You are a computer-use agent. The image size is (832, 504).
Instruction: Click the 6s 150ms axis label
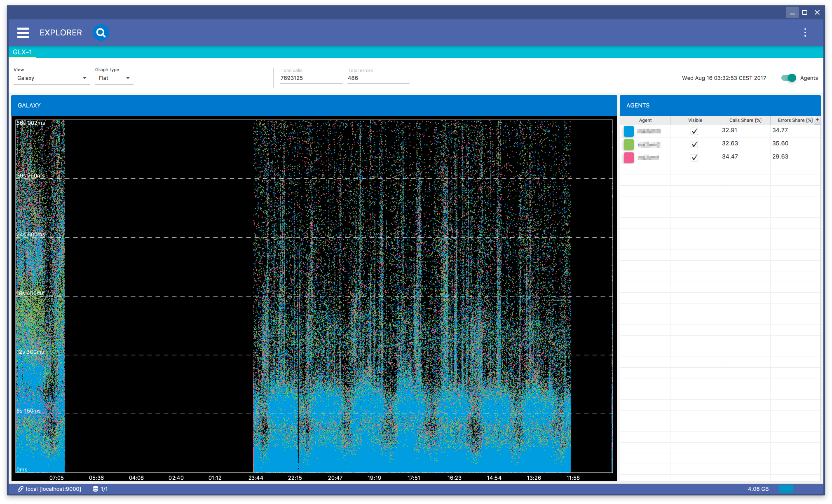pyautogui.click(x=29, y=411)
